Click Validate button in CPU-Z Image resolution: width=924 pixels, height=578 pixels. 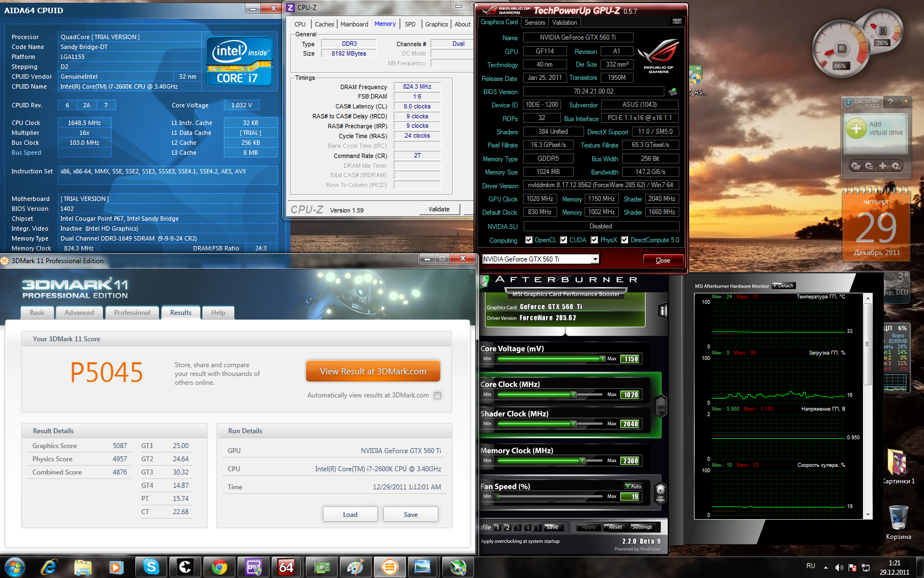(x=439, y=209)
